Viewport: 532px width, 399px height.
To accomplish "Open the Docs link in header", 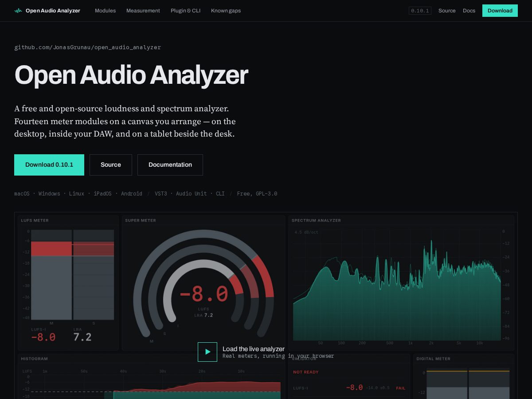I will pyautogui.click(x=469, y=11).
